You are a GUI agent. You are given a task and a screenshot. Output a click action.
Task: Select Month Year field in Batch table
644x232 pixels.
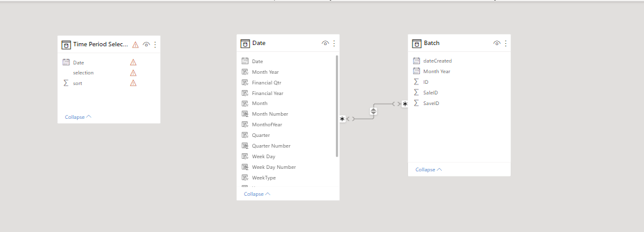coord(437,71)
